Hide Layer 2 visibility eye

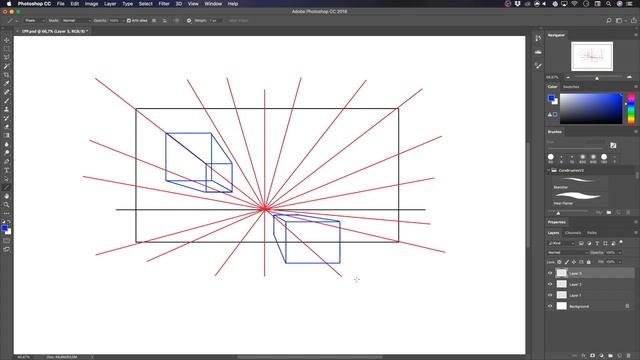point(550,284)
